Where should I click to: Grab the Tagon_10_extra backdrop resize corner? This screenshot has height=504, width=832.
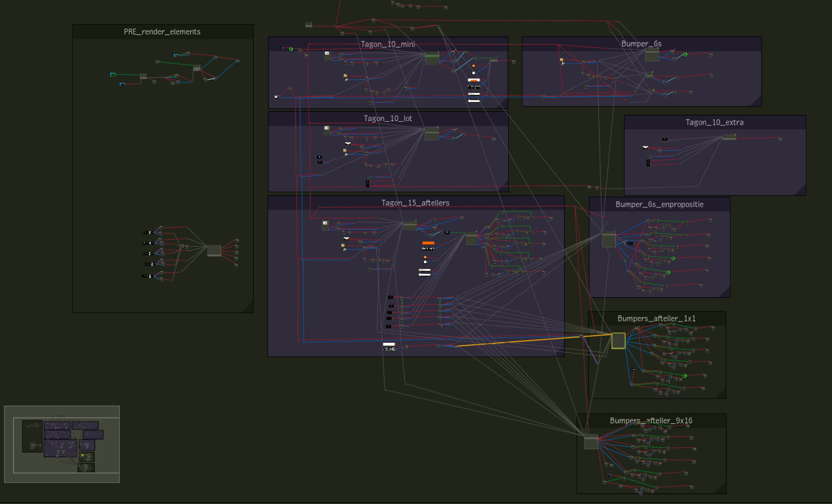[801, 190]
